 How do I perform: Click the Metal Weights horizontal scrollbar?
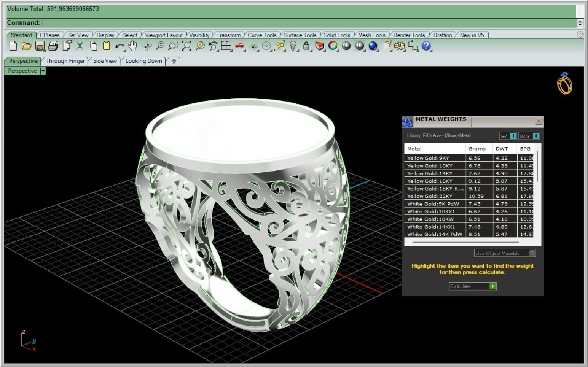(465, 242)
